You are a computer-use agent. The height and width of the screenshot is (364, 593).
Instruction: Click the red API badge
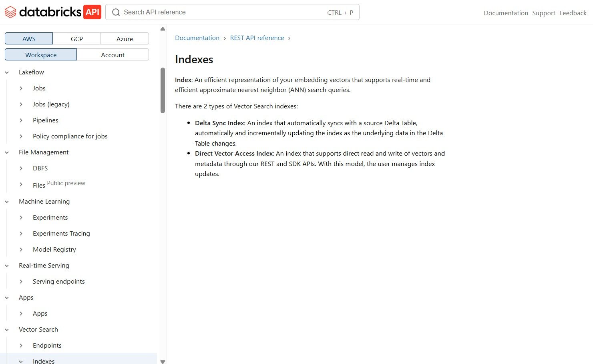(92, 12)
